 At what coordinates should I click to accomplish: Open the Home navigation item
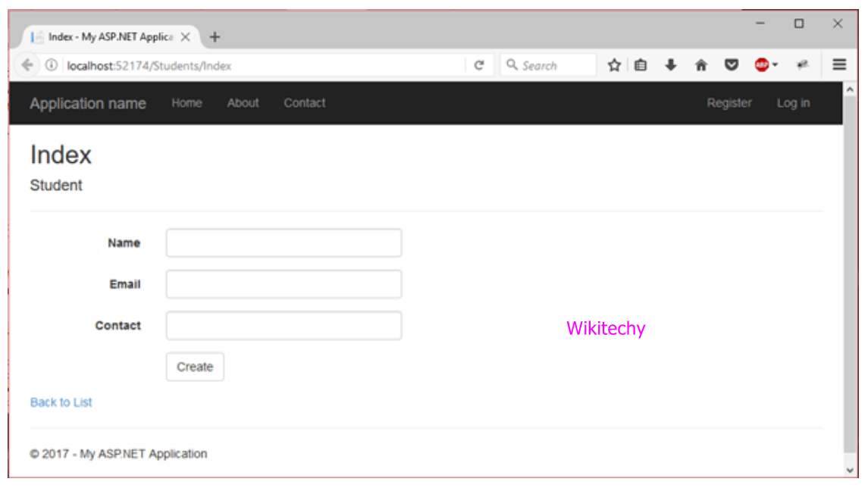[x=186, y=103]
